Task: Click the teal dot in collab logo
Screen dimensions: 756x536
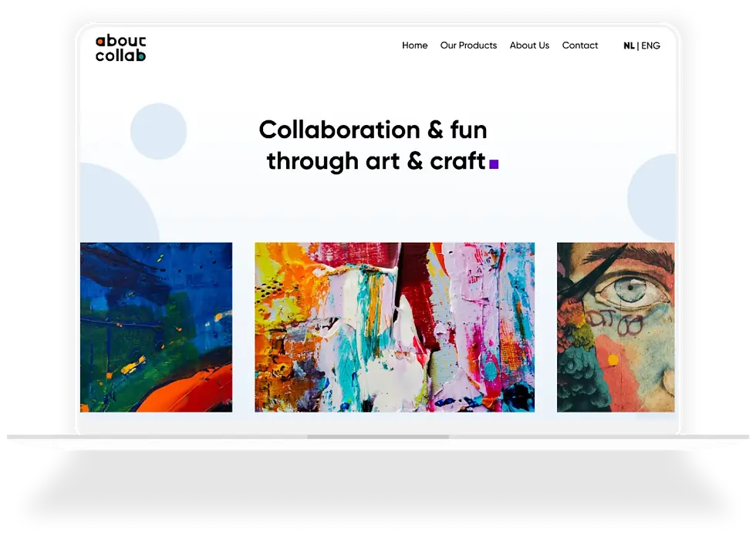Action: tap(140, 56)
